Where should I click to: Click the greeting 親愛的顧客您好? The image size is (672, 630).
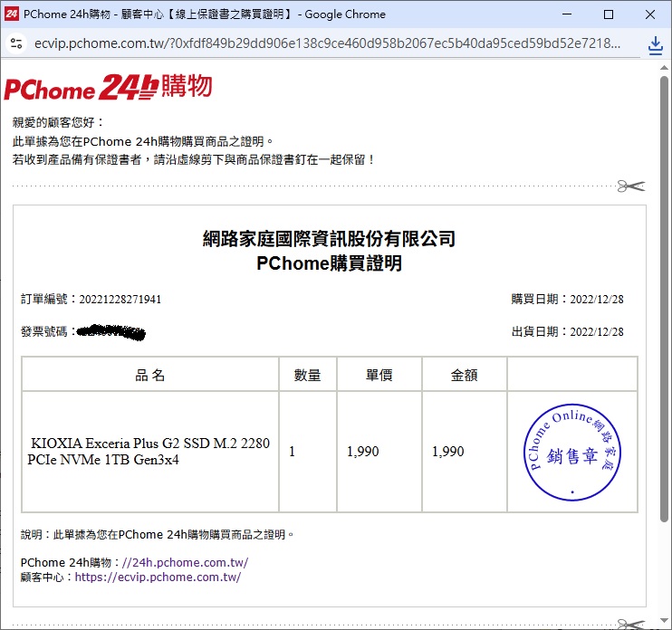pos(58,122)
